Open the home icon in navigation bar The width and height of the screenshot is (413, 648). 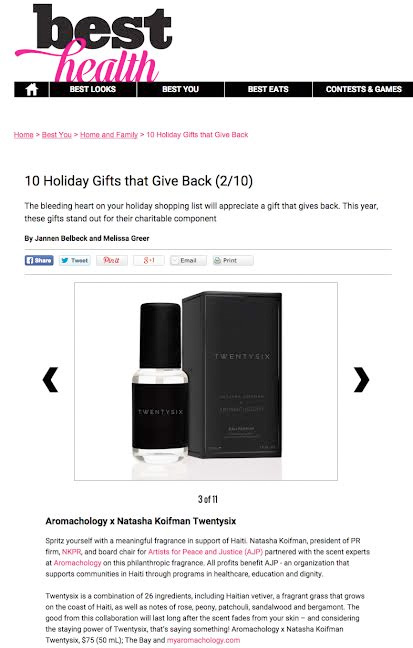pyautogui.click(x=32, y=89)
